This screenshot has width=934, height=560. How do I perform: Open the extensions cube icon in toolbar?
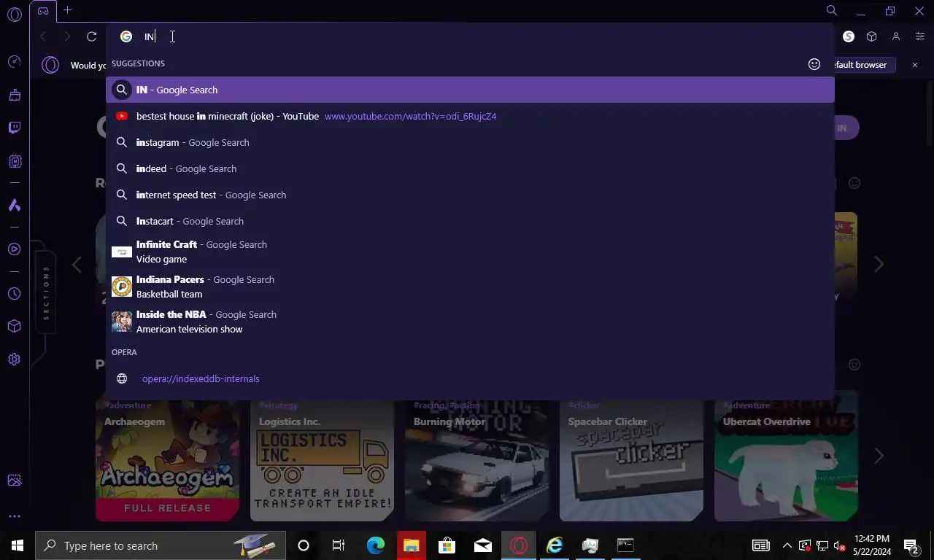pyautogui.click(x=871, y=36)
